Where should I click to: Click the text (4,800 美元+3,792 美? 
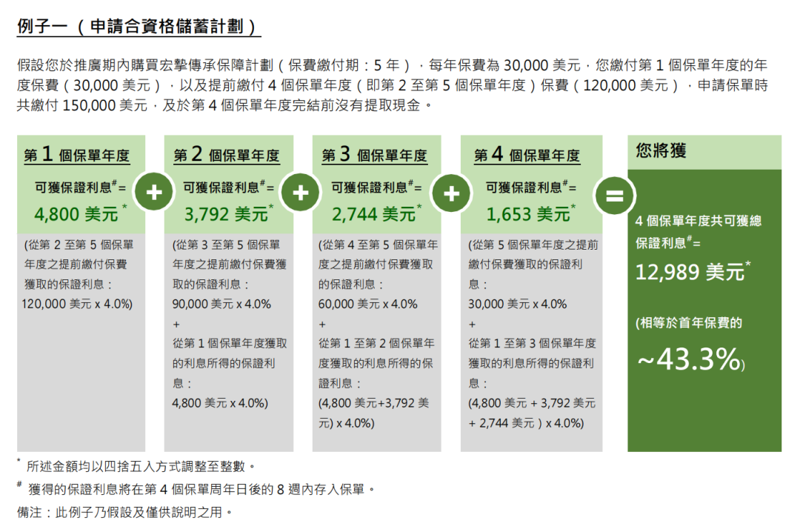pyautogui.click(x=373, y=403)
